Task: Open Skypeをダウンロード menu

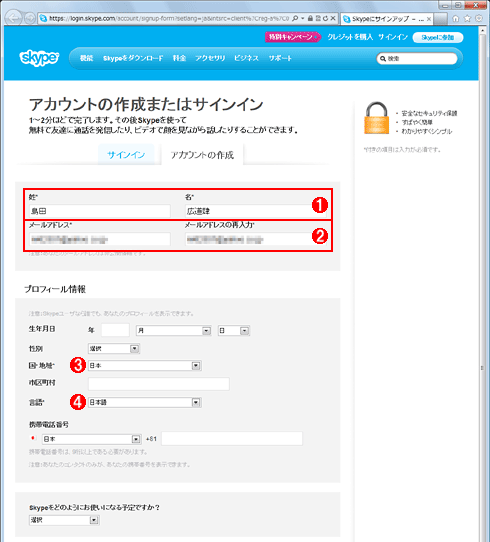Action: (133, 58)
